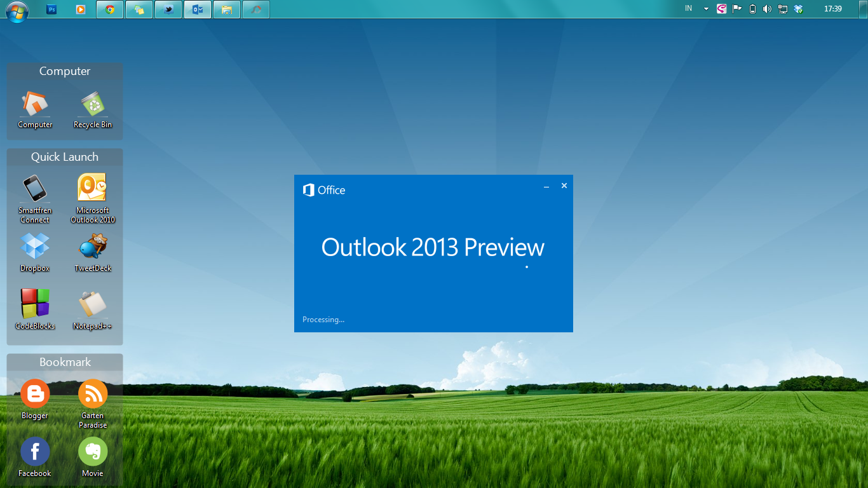Open Windows Media Player on the taskbar
Image resolution: width=868 pixels, height=488 pixels.
[80, 9]
